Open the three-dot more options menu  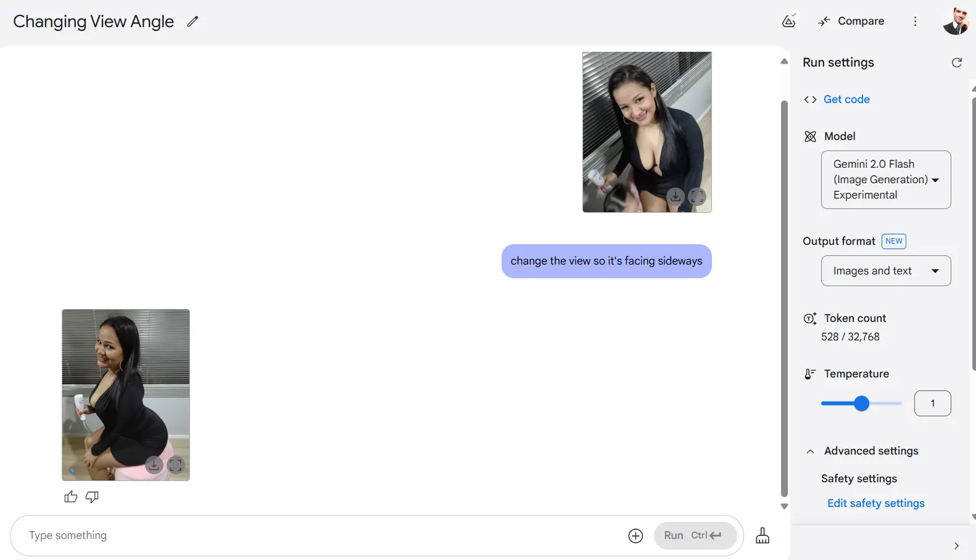(x=915, y=22)
